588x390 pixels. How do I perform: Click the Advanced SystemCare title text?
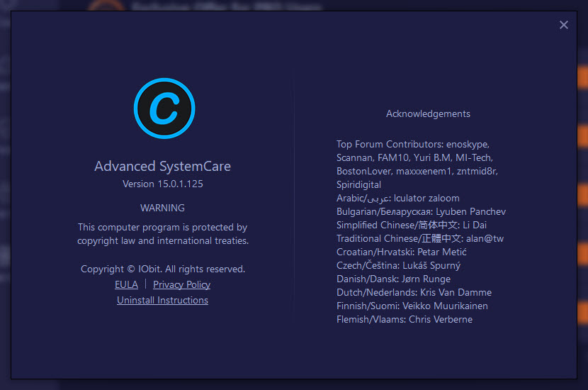tap(162, 166)
